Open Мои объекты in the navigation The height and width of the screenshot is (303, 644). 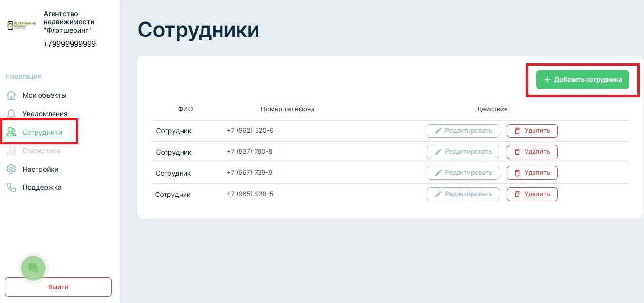pyautogui.click(x=44, y=95)
